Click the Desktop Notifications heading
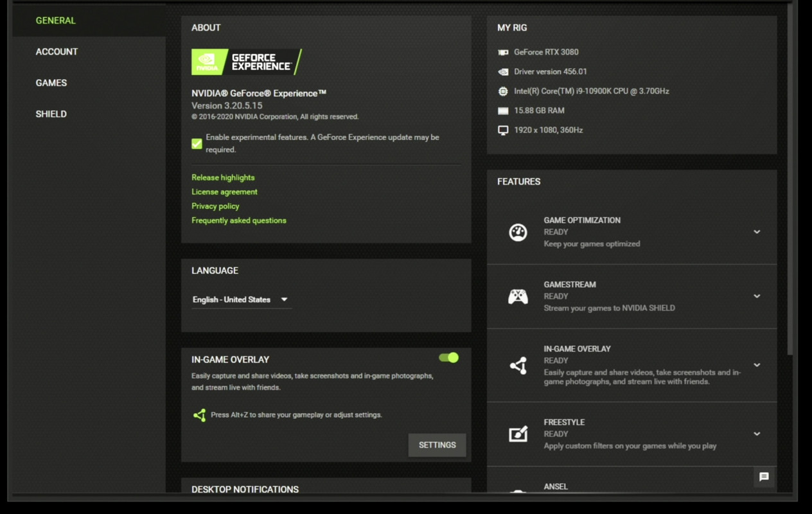812x514 pixels. [245, 490]
